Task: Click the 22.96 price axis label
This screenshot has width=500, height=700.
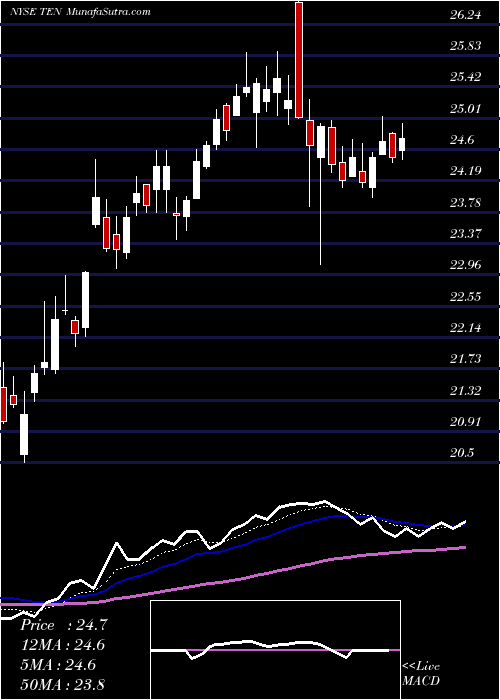Action: pos(465,265)
